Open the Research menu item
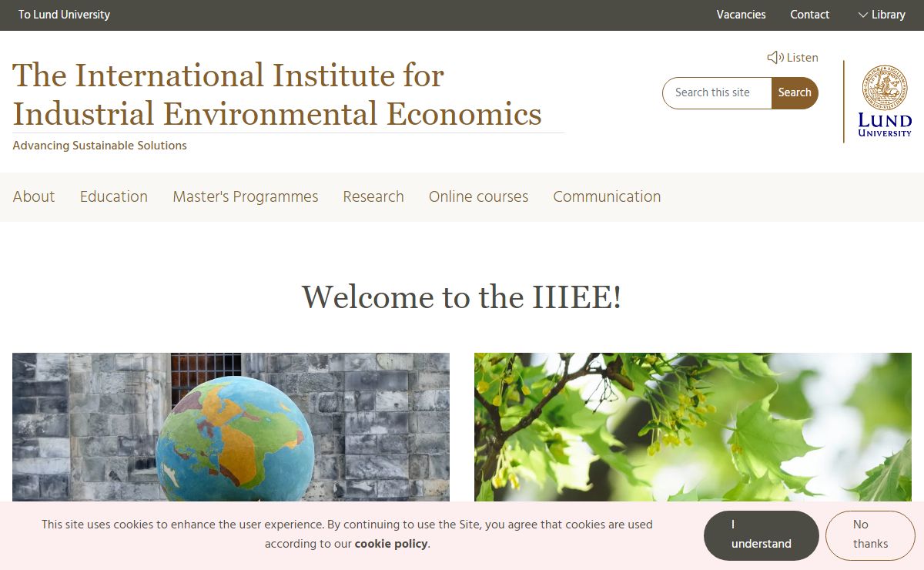This screenshot has height=570, width=924. (373, 196)
